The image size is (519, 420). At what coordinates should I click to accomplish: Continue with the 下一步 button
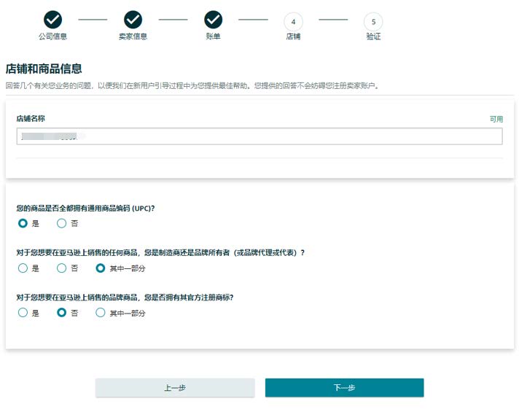pos(344,387)
